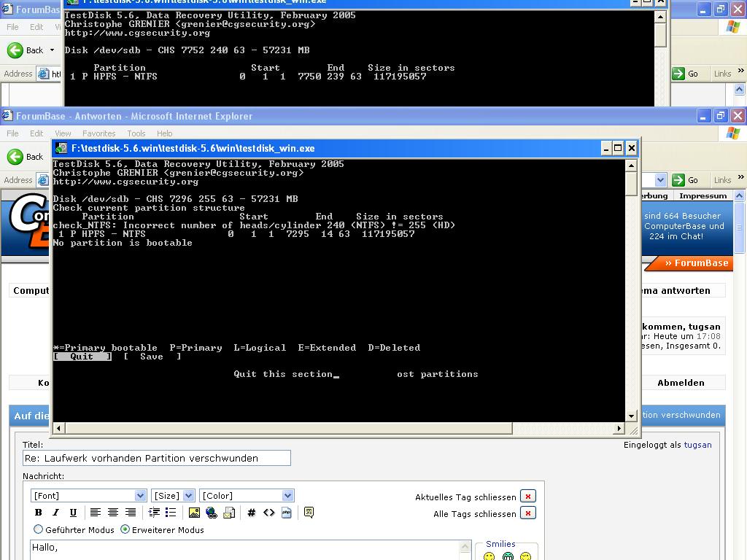Viewport: 747px width, 560px height.
Task: Click into the Titel input field
Action: [x=157, y=458]
